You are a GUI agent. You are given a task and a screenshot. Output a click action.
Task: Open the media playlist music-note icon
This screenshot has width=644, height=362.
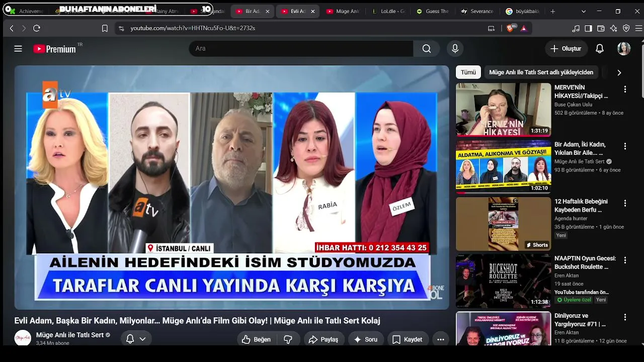tap(576, 29)
